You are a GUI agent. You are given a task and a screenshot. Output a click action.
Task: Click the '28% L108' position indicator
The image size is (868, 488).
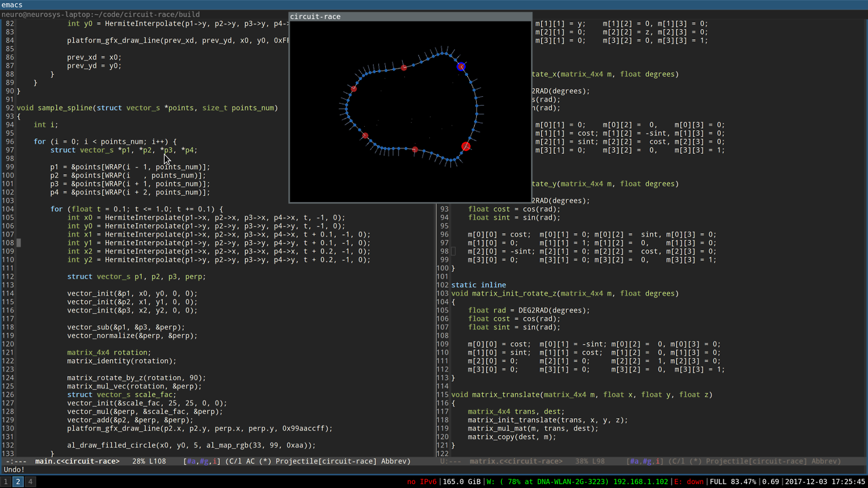(149, 462)
